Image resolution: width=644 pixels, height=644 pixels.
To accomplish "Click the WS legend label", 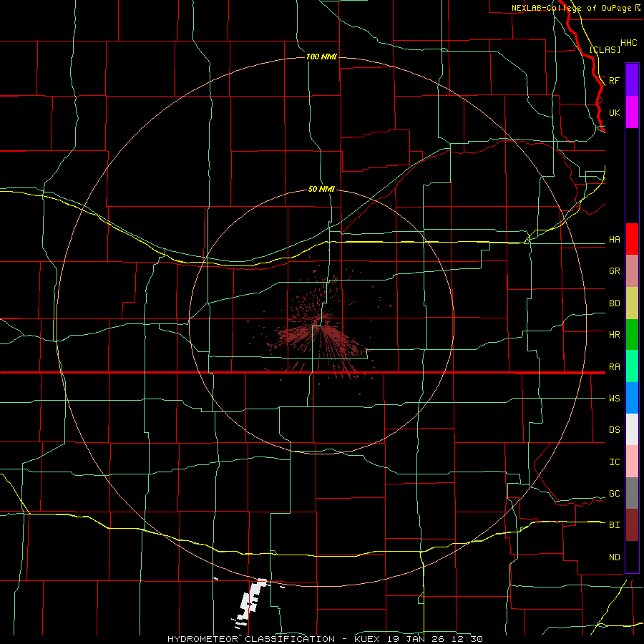I will 614,399.
